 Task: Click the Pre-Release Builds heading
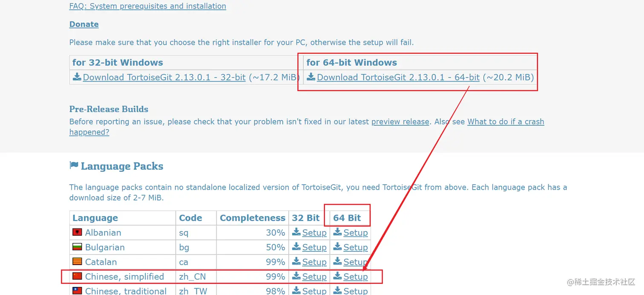(109, 109)
